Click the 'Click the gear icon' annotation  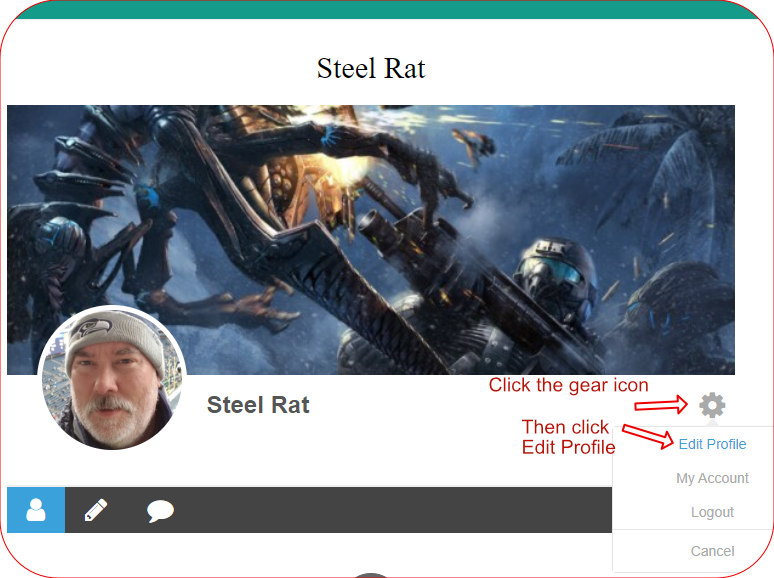tap(568, 385)
